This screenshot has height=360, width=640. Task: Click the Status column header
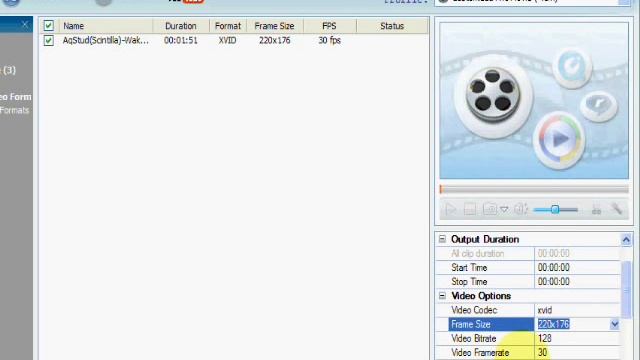[x=392, y=26]
